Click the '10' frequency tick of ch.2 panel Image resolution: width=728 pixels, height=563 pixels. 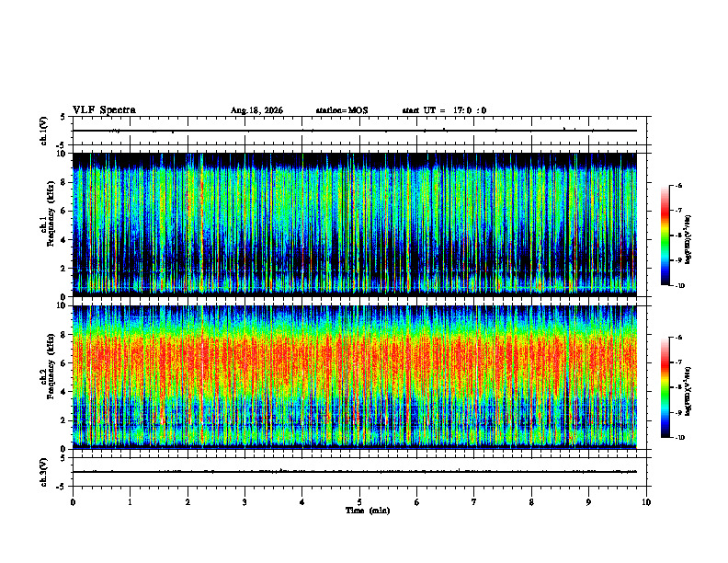coord(62,305)
